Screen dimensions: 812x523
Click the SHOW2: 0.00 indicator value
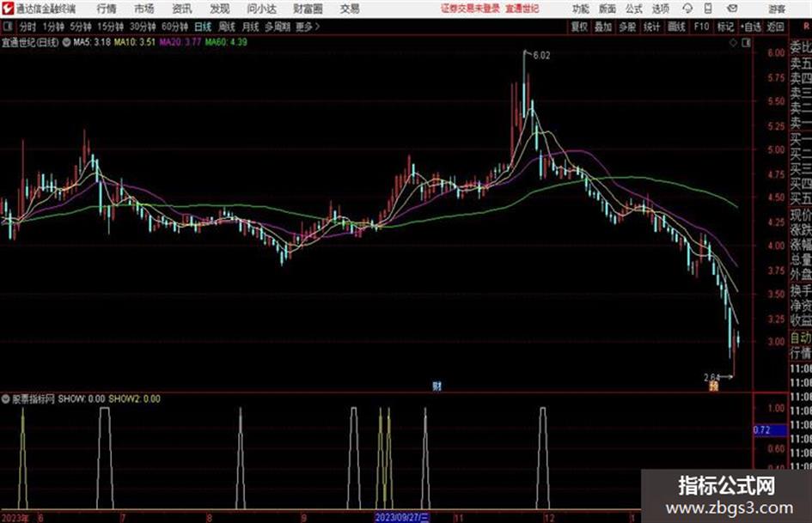coord(134,399)
